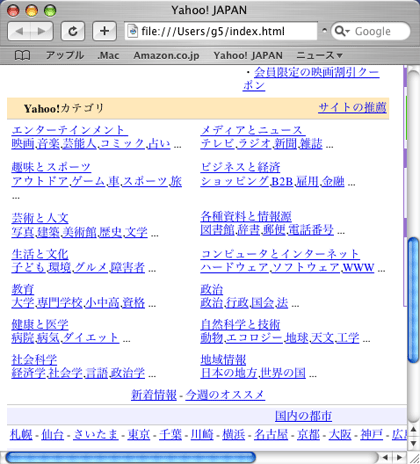Open the Bookmarks library book icon

(23, 56)
